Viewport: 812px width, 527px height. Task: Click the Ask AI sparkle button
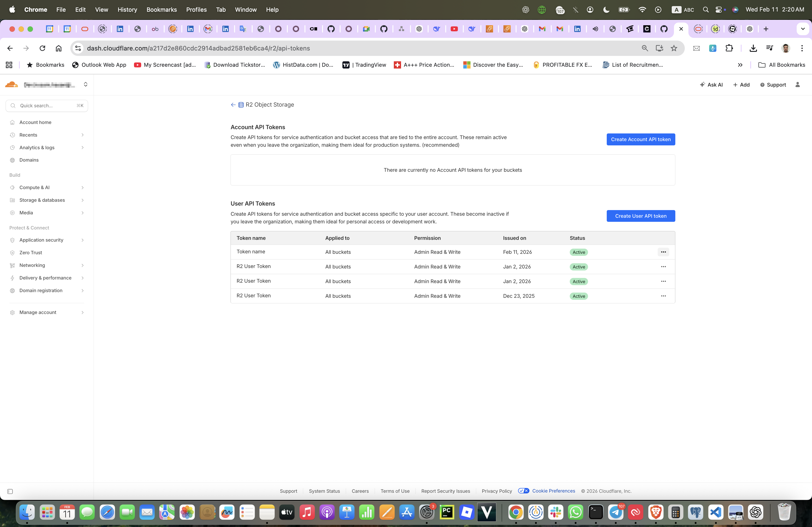(711, 85)
